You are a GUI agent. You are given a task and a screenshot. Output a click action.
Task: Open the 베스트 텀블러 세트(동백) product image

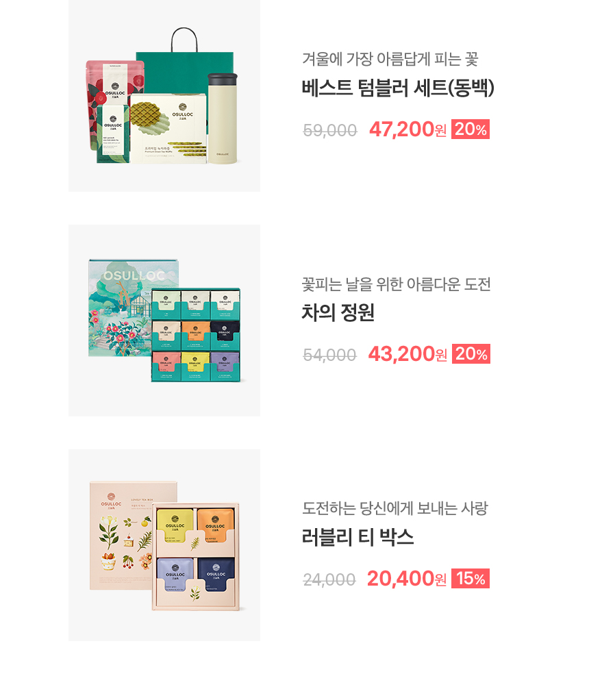(164, 95)
